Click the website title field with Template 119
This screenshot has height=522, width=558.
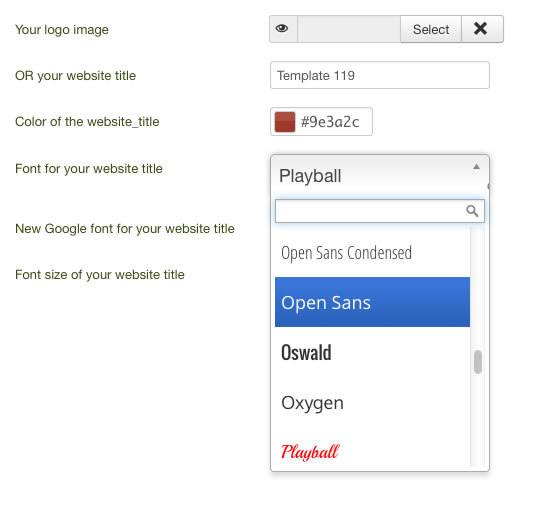point(380,75)
